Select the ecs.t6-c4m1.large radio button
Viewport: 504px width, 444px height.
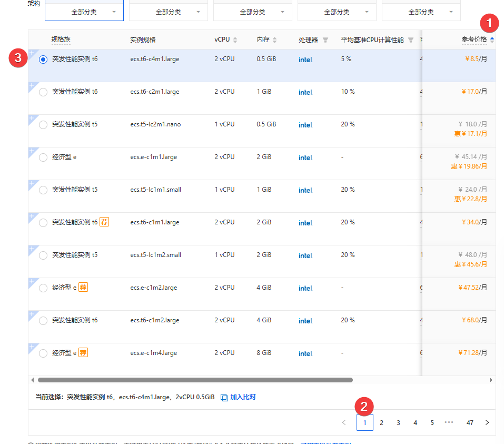pyautogui.click(x=43, y=60)
